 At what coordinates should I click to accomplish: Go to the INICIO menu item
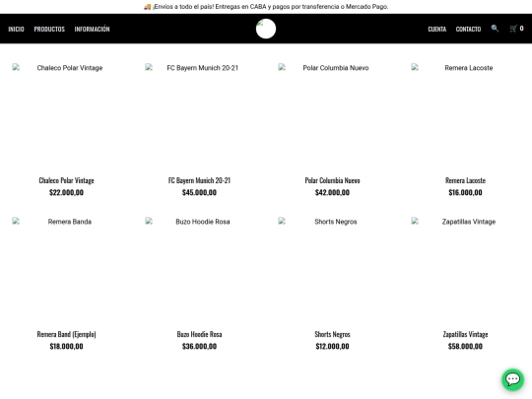pyautogui.click(x=17, y=30)
